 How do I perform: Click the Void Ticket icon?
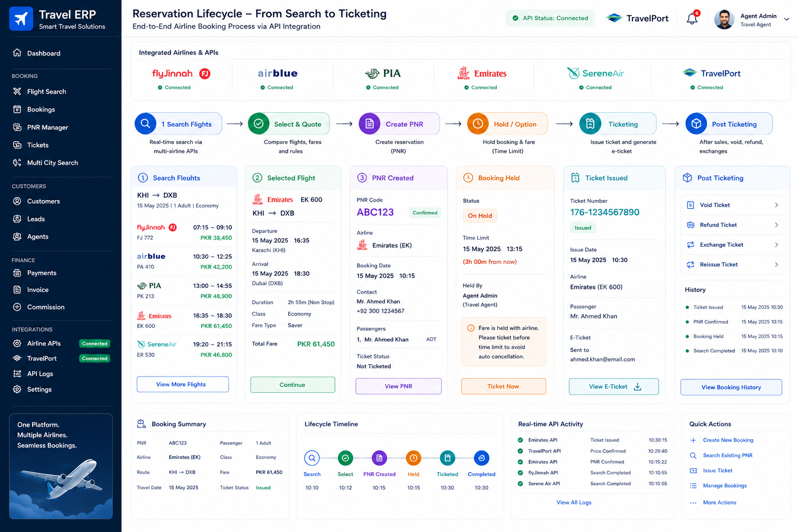click(690, 205)
